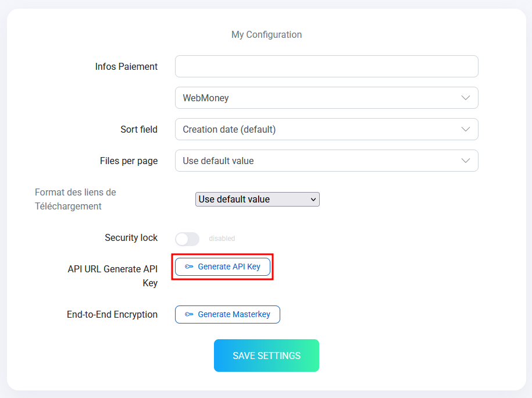Viewport: 532px width, 398px height.
Task: Click the Security lock label
Action: point(131,238)
